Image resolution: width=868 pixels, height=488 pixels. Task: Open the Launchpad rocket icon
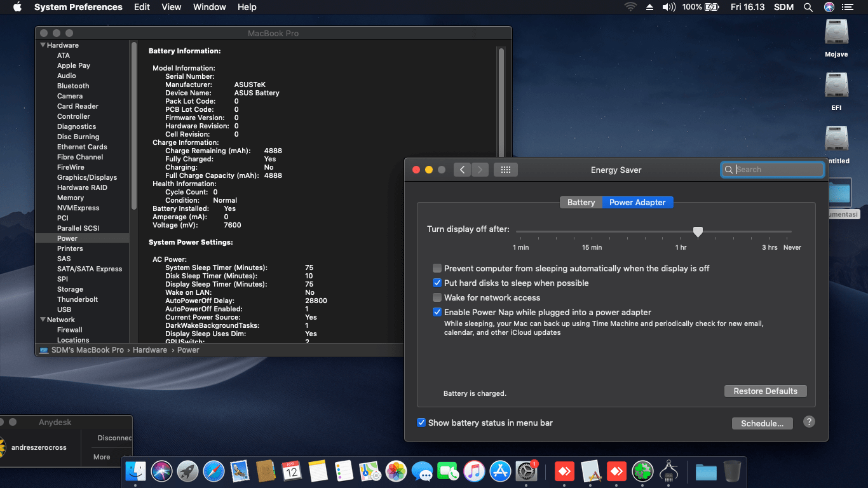pyautogui.click(x=187, y=471)
